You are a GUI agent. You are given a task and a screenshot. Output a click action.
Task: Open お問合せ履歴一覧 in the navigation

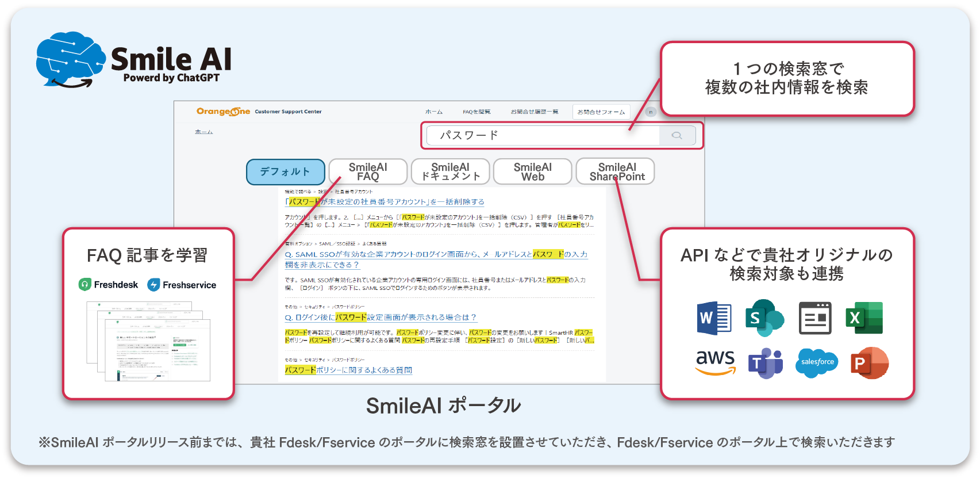pyautogui.click(x=535, y=112)
